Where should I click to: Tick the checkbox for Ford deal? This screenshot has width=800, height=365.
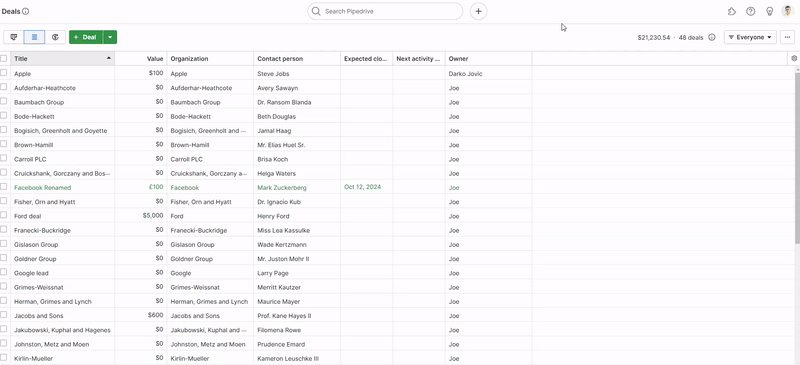(x=4, y=215)
